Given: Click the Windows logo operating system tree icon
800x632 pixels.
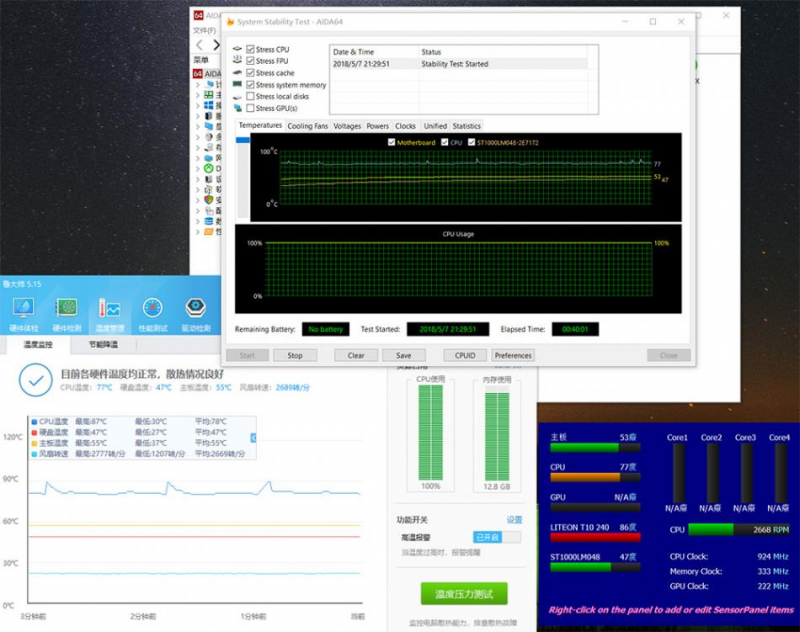Looking at the screenshot, I should (x=209, y=105).
